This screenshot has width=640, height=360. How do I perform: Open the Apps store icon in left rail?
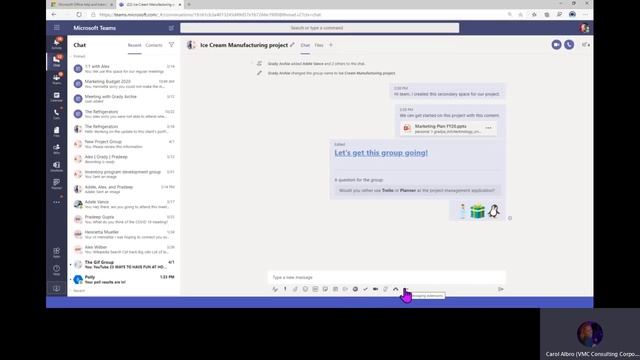point(56,252)
